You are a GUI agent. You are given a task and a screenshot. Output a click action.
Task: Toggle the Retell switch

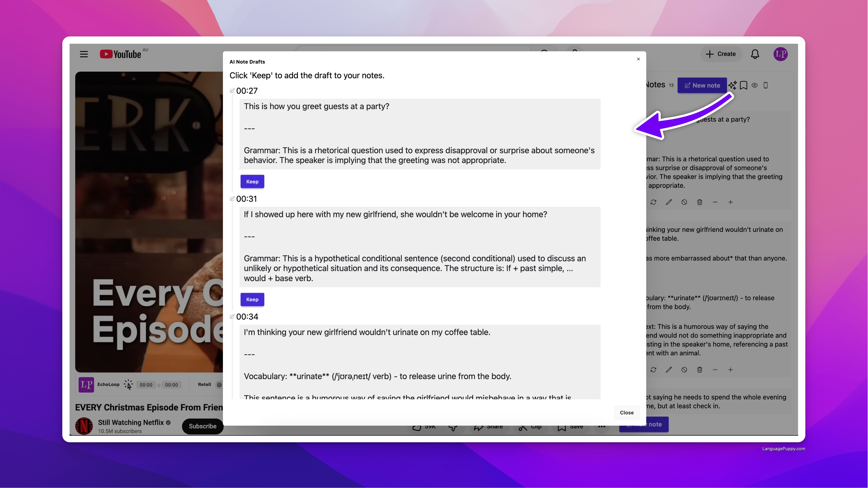coord(219,384)
